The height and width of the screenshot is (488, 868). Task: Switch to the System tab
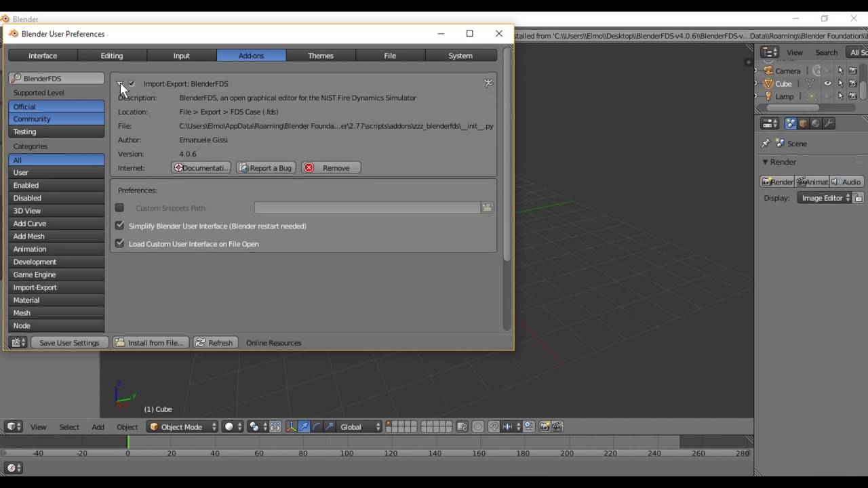tap(460, 56)
